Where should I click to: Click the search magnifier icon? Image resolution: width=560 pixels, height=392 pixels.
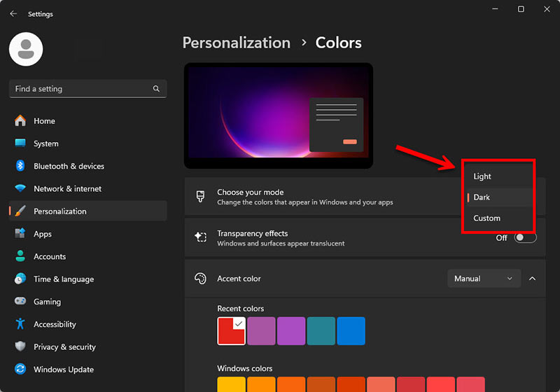pos(156,88)
